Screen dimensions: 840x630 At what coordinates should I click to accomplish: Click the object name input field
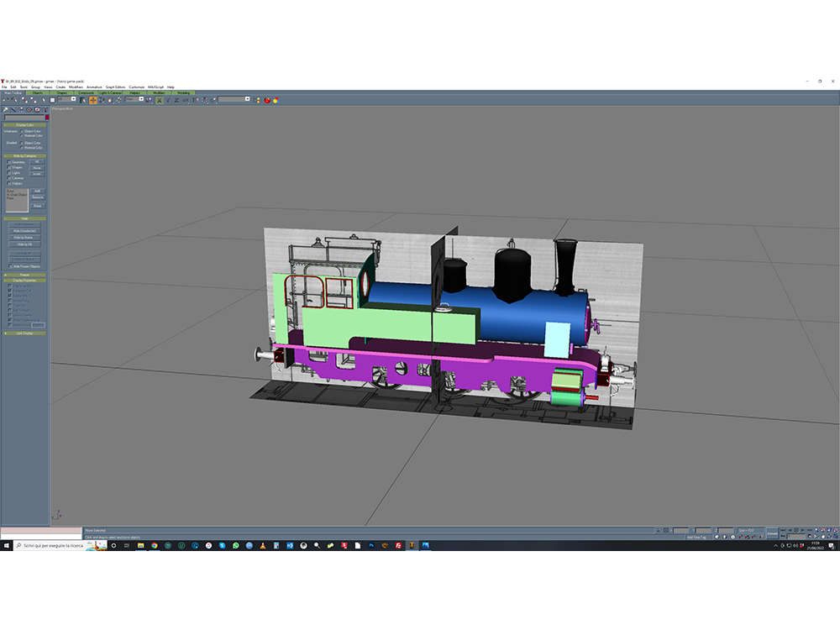[24, 118]
